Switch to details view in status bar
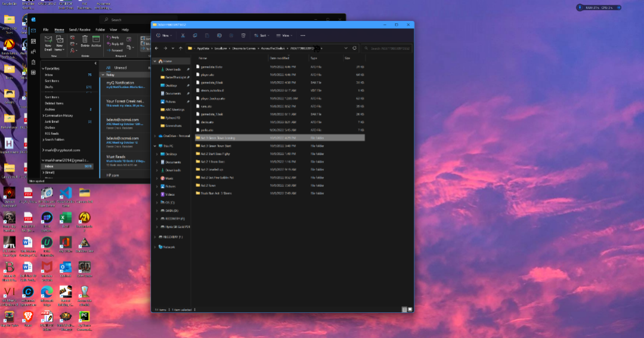The image size is (644, 338). [x=404, y=309]
